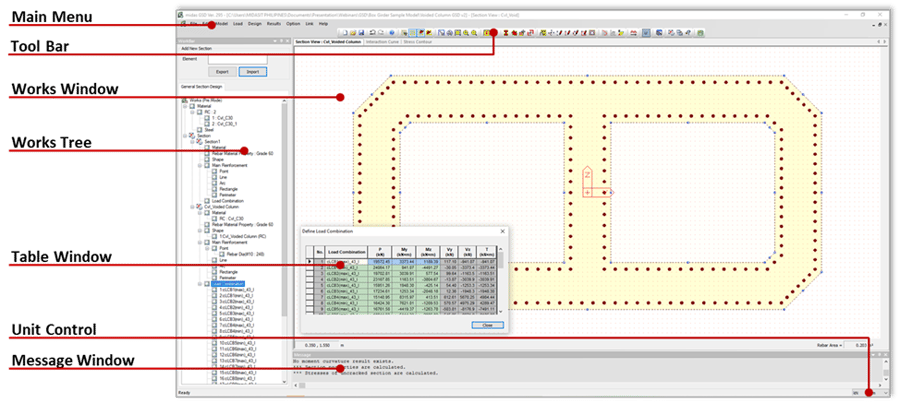Click the load combination table scroll down arrow
This screenshot has width=900, height=403.
(x=500, y=311)
